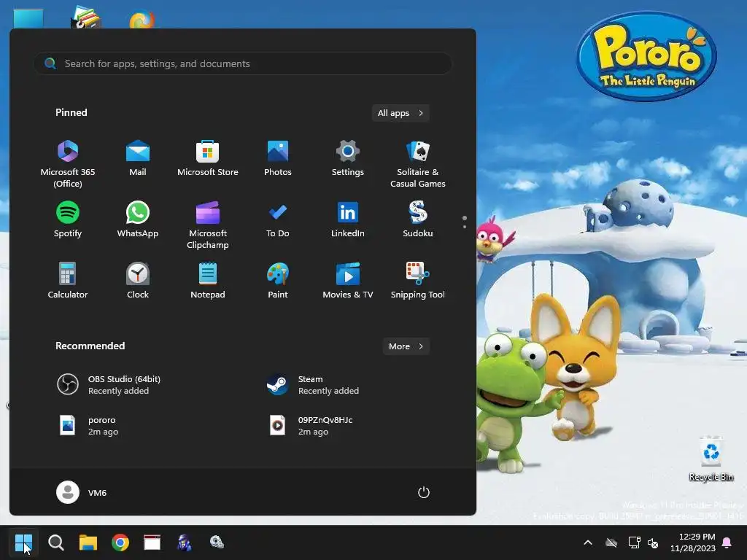Viewport: 747px width, 560px height.
Task: Click the muted volume tray icon
Action: click(x=653, y=542)
